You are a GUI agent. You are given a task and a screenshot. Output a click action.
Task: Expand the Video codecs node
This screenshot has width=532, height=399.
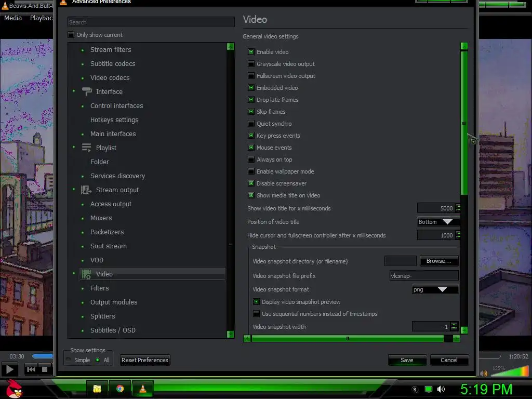point(83,78)
